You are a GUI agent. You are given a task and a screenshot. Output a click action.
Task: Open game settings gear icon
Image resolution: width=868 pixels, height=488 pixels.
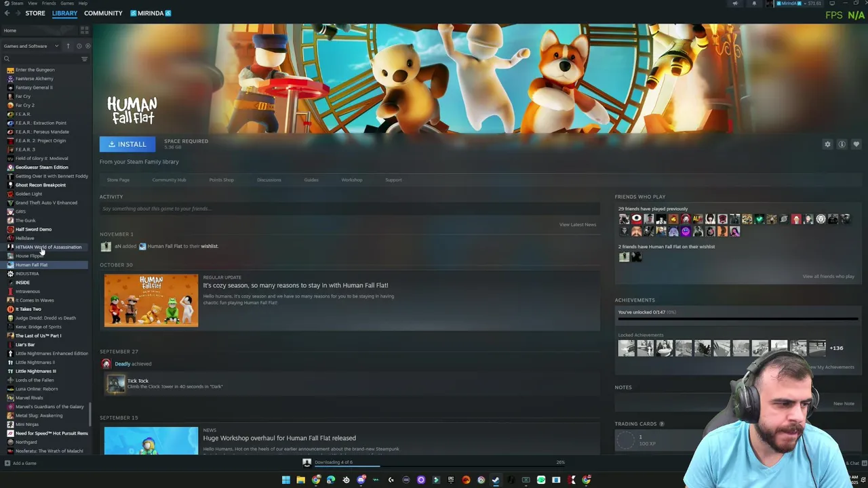pos(827,144)
